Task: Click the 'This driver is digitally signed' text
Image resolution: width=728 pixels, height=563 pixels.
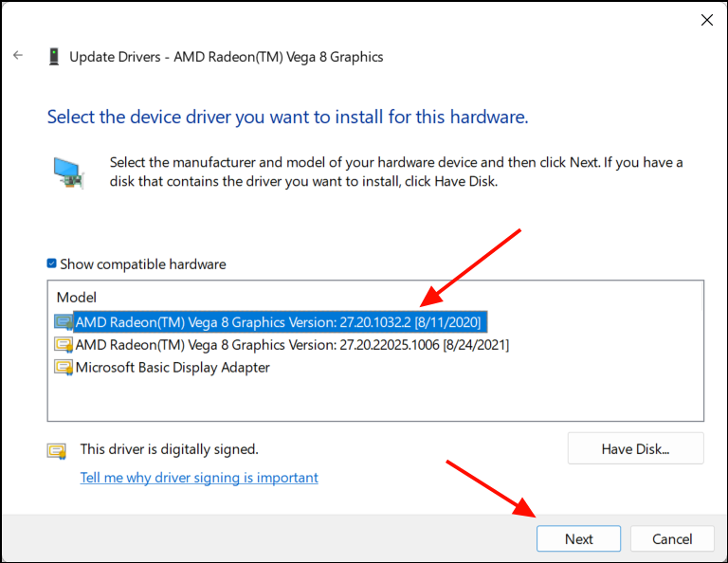Action: 169,449
